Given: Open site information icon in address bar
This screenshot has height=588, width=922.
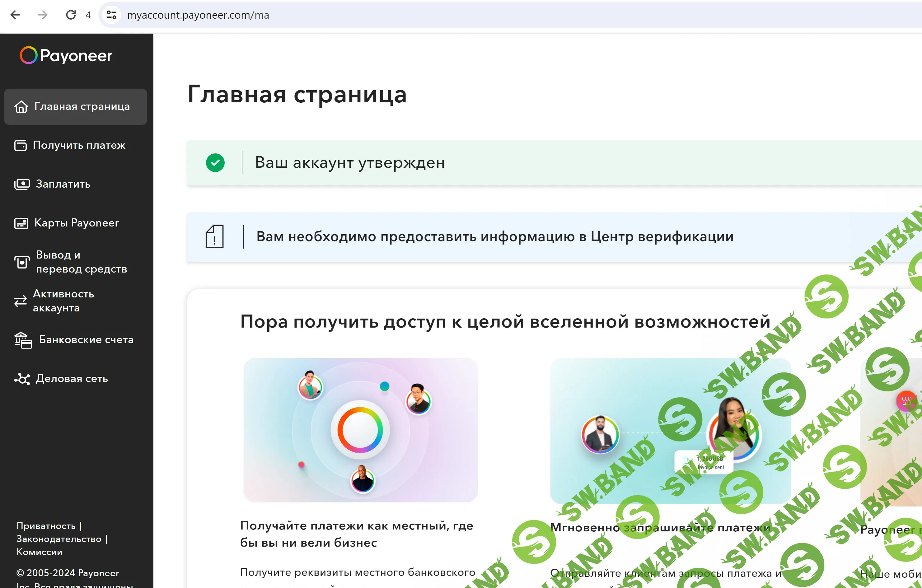Looking at the screenshot, I should 111,15.
